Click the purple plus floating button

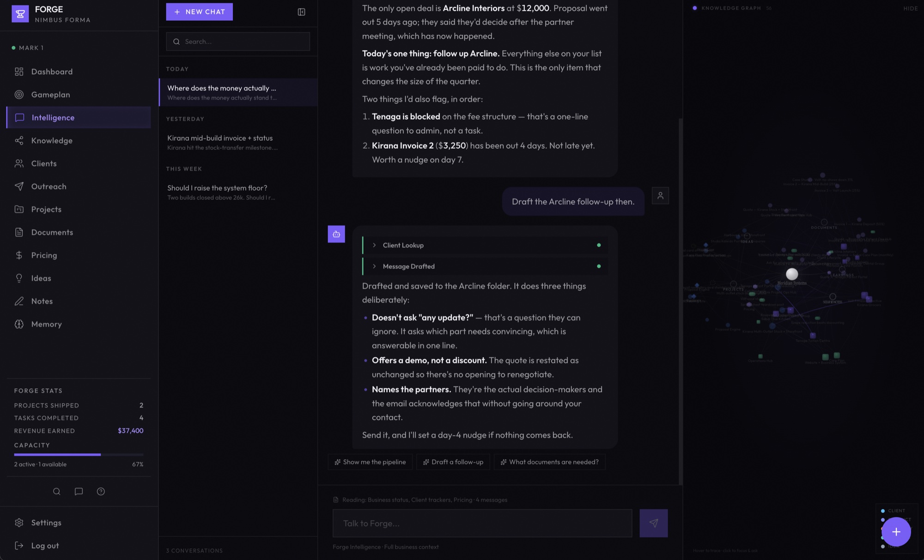click(896, 532)
